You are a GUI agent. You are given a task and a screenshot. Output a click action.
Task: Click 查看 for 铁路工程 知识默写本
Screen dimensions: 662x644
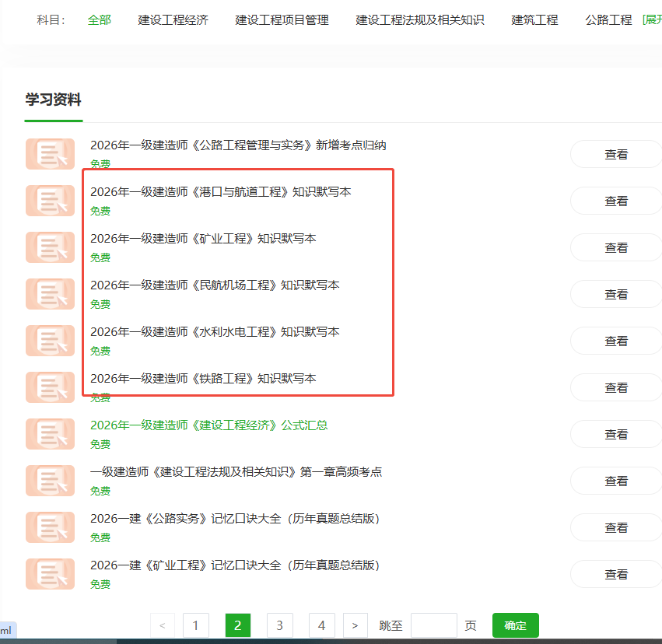coord(616,388)
